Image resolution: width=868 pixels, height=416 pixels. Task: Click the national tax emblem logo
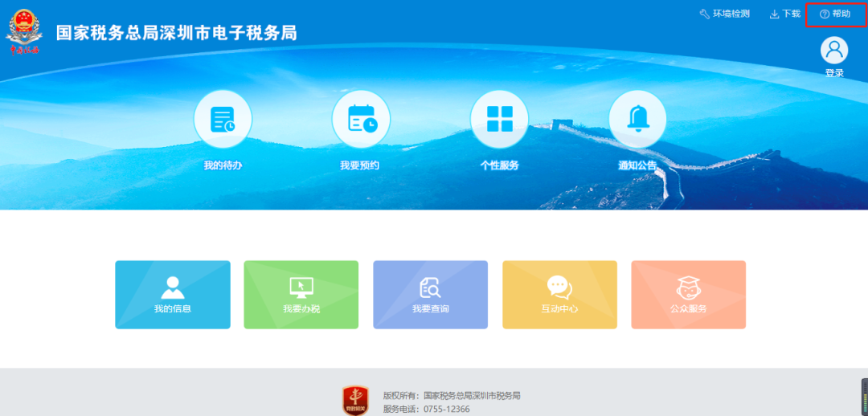(24, 33)
